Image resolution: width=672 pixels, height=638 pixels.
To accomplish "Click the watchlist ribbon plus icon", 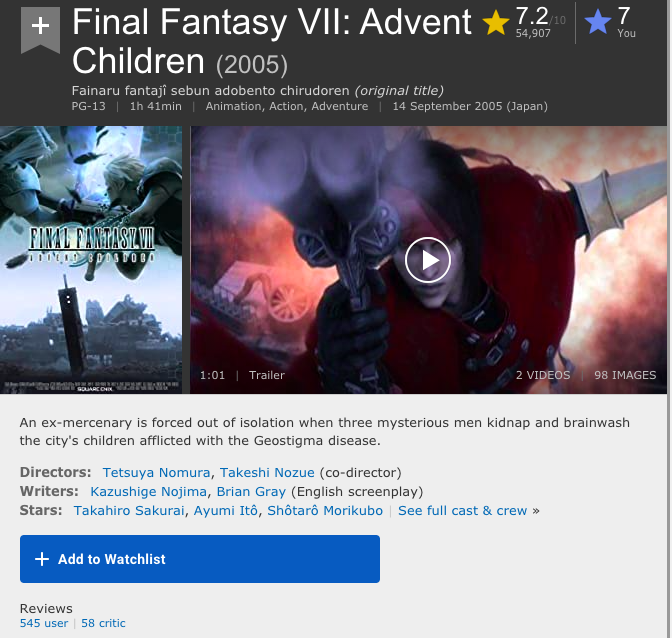I will click(x=40, y=29).
